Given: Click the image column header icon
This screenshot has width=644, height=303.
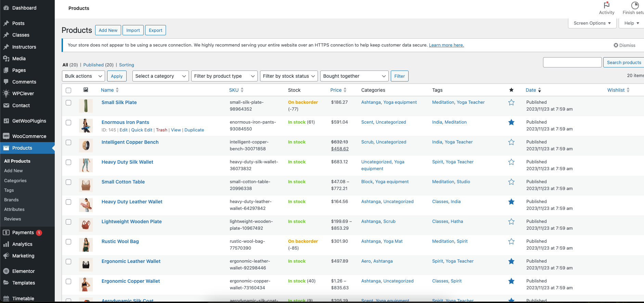Looking at the screenshot, I should pyautogui.click(x=86, y=90).
